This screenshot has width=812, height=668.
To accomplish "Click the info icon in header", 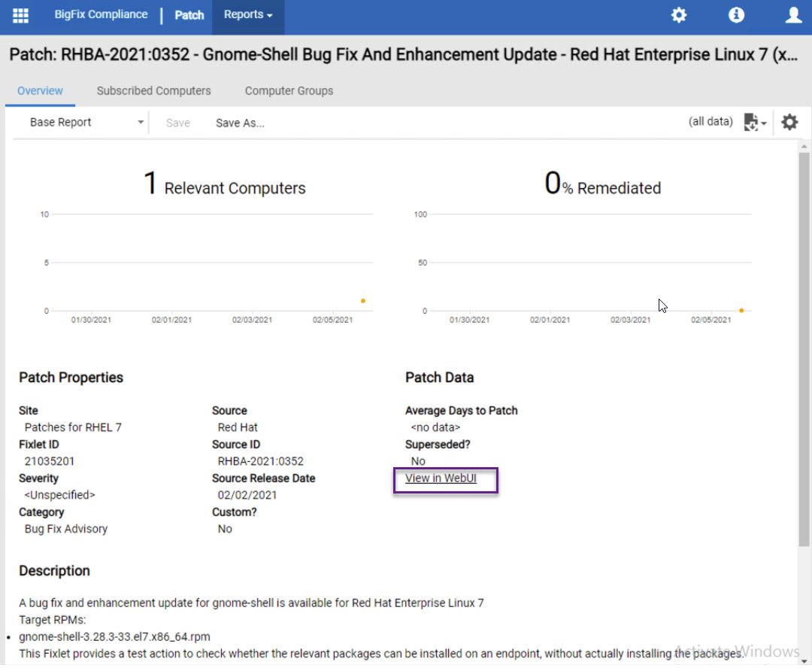I will (x=736, y=15).
